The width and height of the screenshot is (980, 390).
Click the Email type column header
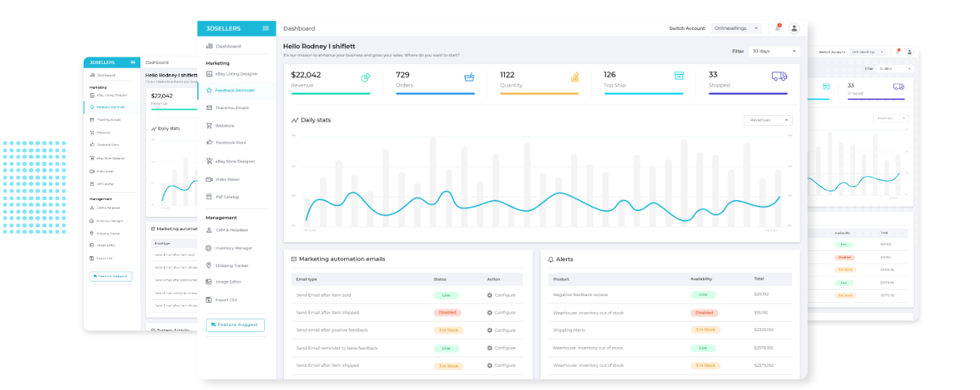point(306,279)
